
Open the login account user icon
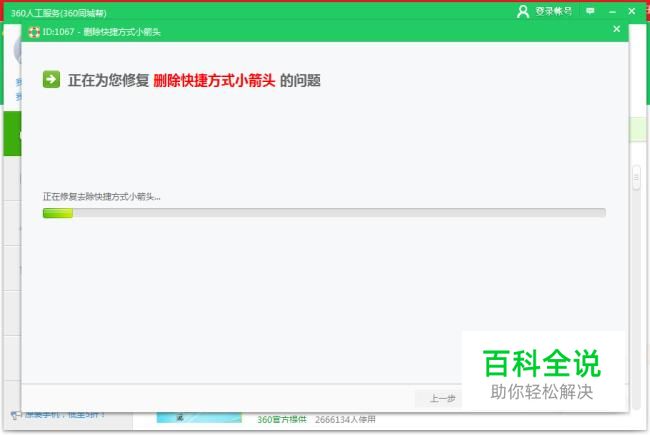523,11
